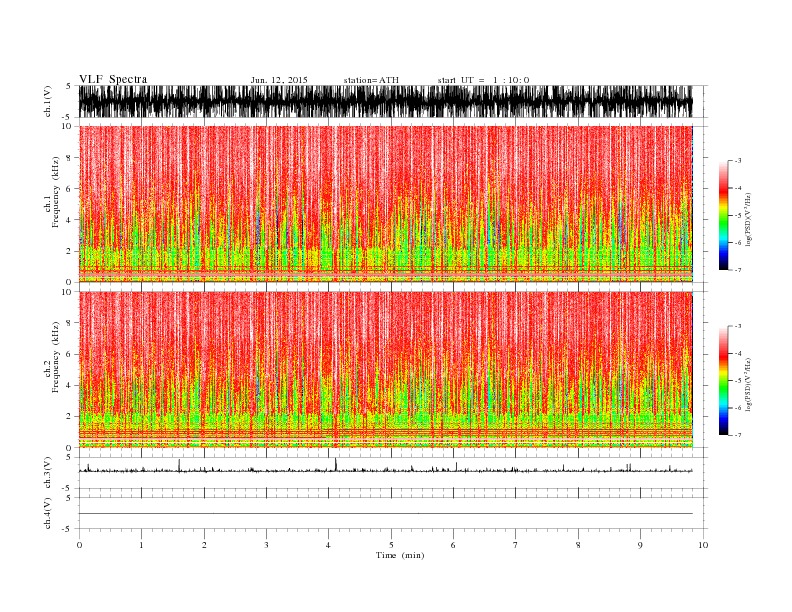Image resolution: width=792 pixels, height=612 pixels.
Task: Click bottom time axis tick label "8"
Action: tap(578, 545)
